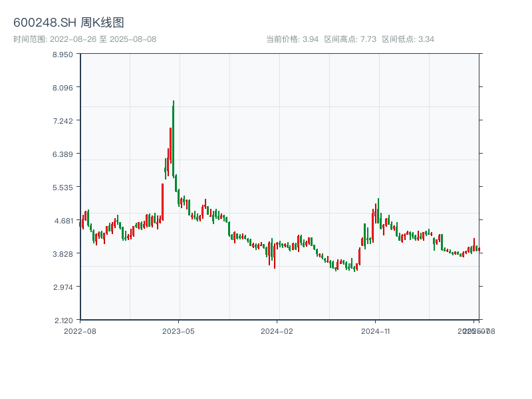Click y-axis value 7.242
Viewport: 532px width, 399px height.
pyautogui.click(x=63, y=121)
